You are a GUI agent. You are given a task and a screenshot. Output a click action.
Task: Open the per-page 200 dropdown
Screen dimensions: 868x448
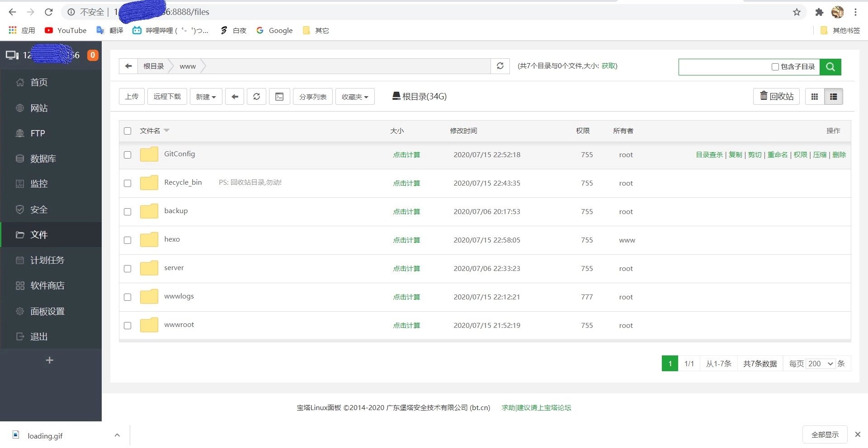[x=821, y=364]
